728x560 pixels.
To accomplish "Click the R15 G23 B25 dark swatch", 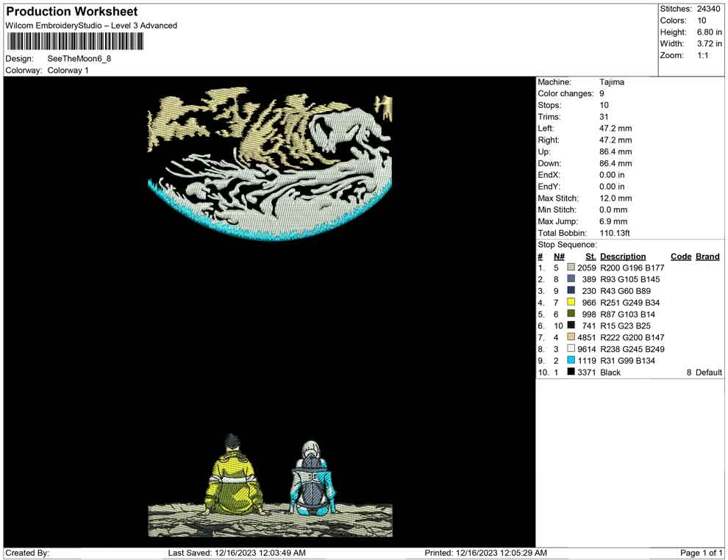I will point(571,326).
